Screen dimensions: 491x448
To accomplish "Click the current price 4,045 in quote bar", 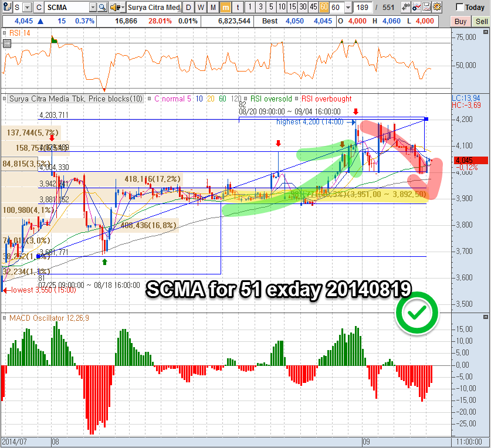I will pos(24,21).
